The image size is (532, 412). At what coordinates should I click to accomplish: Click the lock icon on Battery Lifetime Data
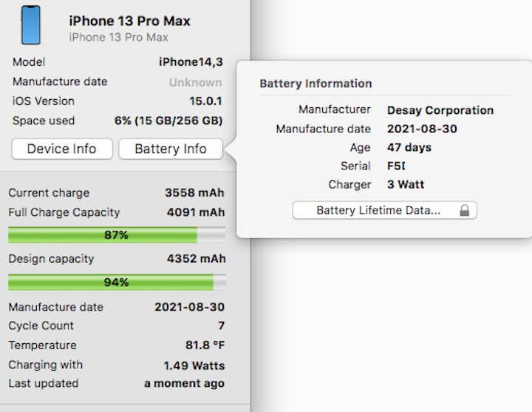[465, 210]
